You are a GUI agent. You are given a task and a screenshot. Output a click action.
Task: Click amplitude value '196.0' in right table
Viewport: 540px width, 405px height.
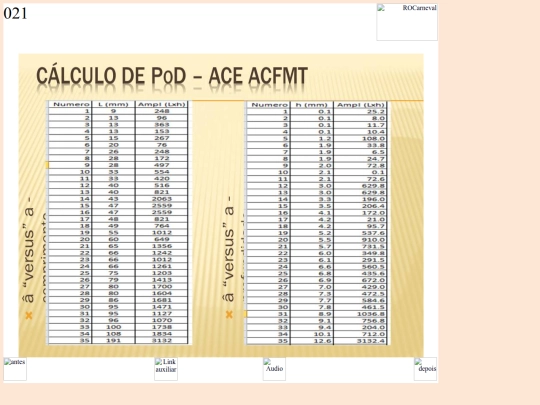[x=373, y=199]
